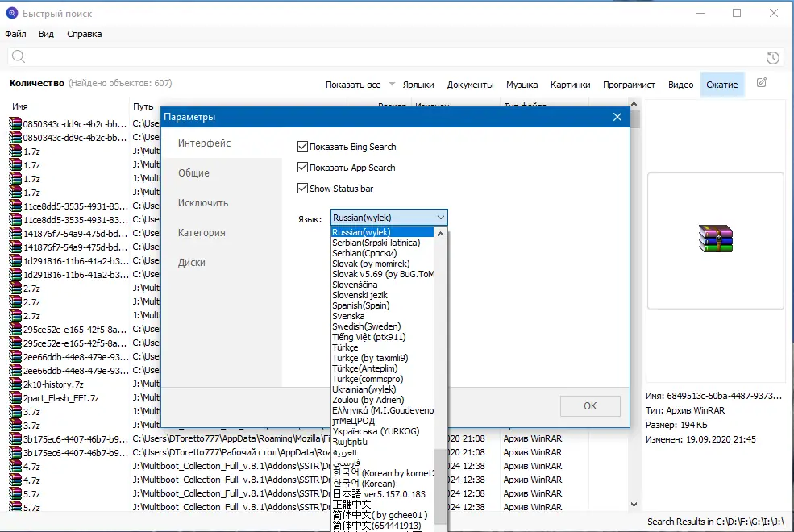Image resolution: width=794 pixels, height=532 pixels.
Task: Expand the Показать все dropdown arrow
Action: [392, 84]
